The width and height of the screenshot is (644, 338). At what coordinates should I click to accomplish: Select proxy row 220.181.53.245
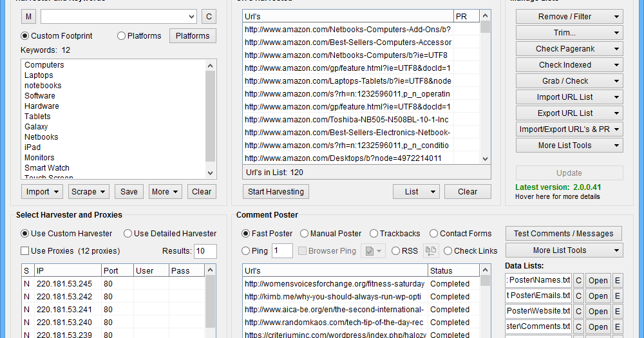pos(113,284)
